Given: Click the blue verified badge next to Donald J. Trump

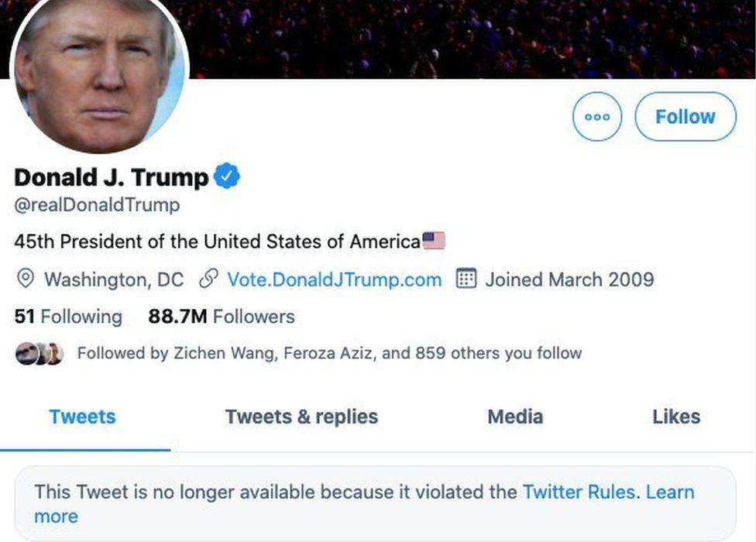Looking at the screenshot, I should (x=228, y=176).
